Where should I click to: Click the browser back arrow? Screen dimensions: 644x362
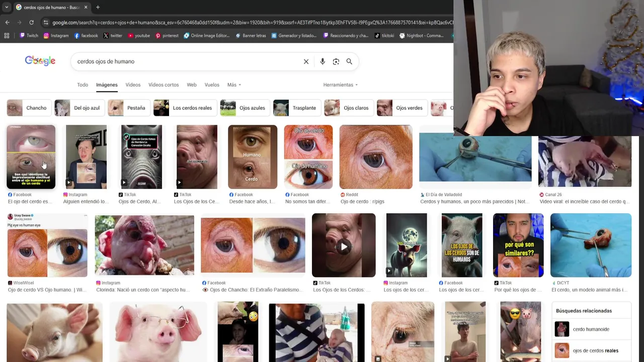click(7, 22)
